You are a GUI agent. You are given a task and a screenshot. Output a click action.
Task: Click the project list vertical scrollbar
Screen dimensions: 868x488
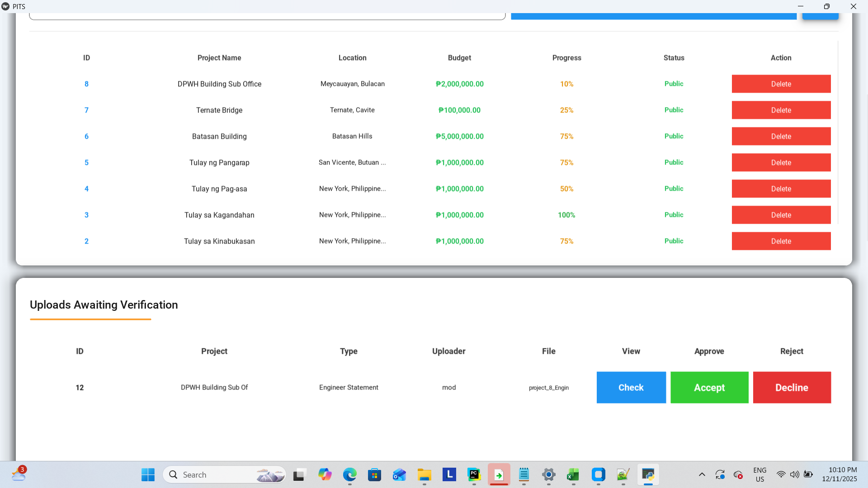coord(838,132)
